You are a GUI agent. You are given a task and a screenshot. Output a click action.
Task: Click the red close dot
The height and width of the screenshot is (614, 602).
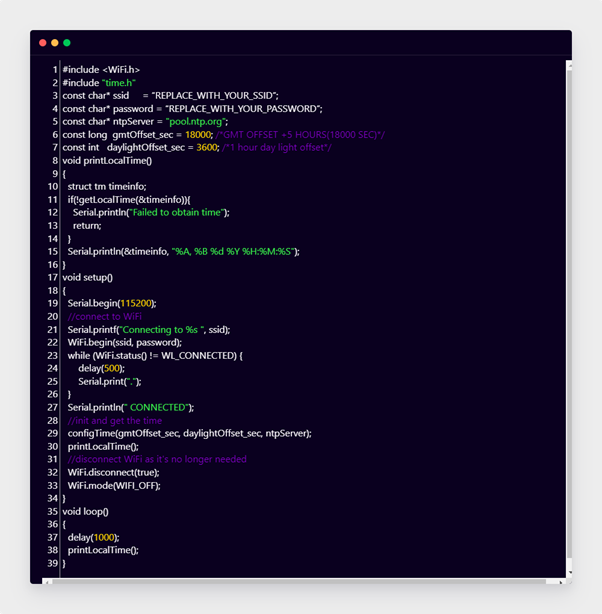point(43,43)
